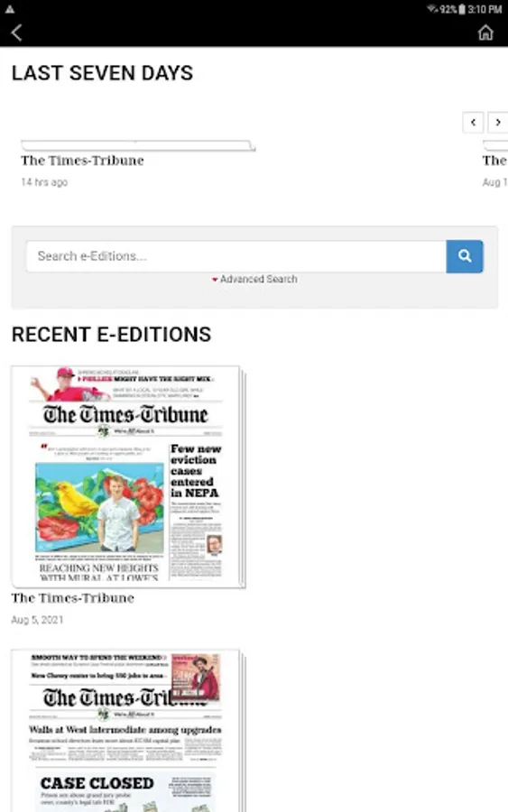Show previous editions with left carousel arrow
The height and width of the screenshot is (812, 508).
[473, 123]
